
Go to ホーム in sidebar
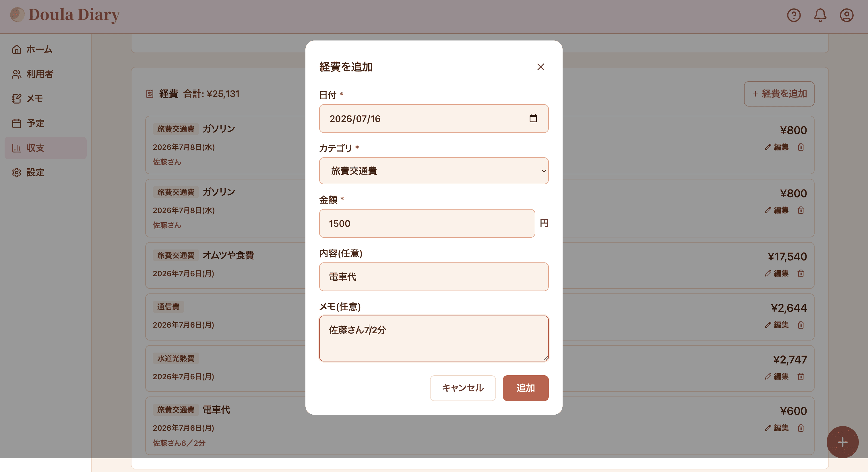[45, 50]
